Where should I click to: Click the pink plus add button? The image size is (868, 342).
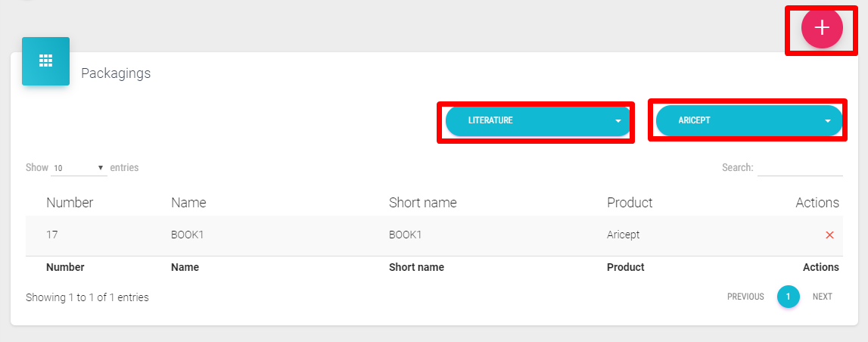pos(822,28)
